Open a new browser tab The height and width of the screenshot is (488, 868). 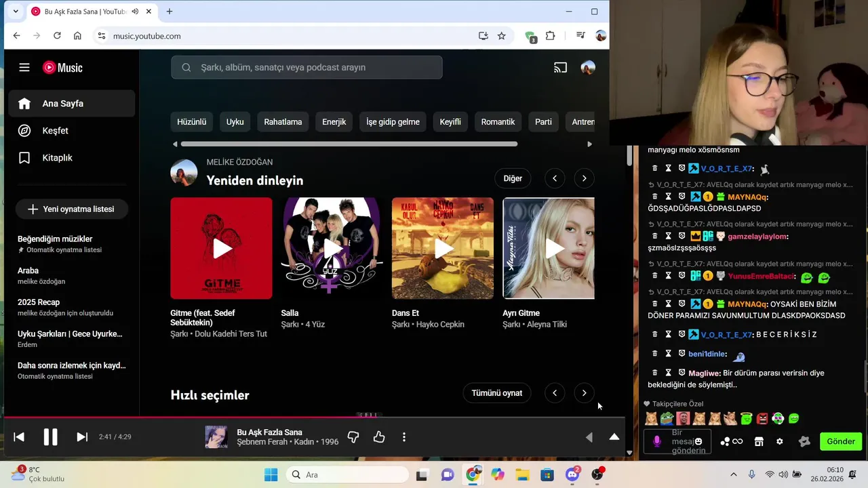[170, 12]
